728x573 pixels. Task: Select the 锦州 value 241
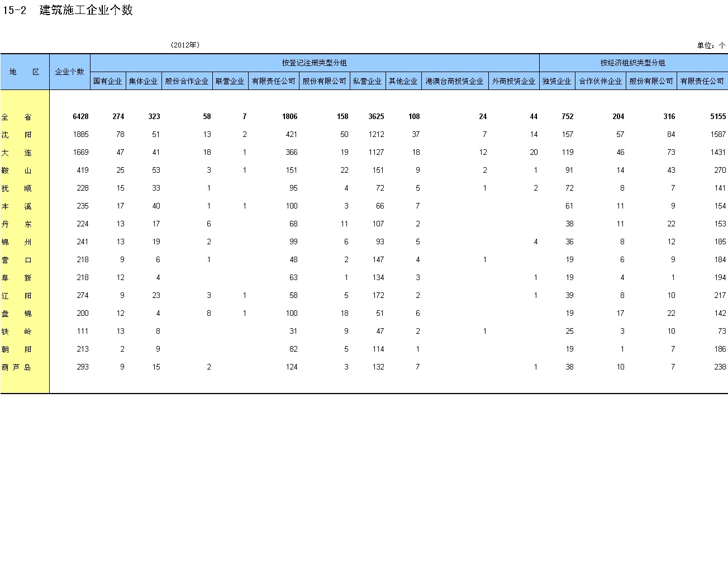click(x=83, y=241)
